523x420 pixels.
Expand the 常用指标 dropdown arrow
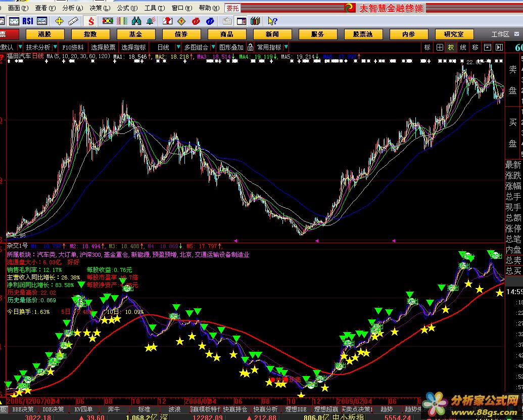[x=286, y=47]
